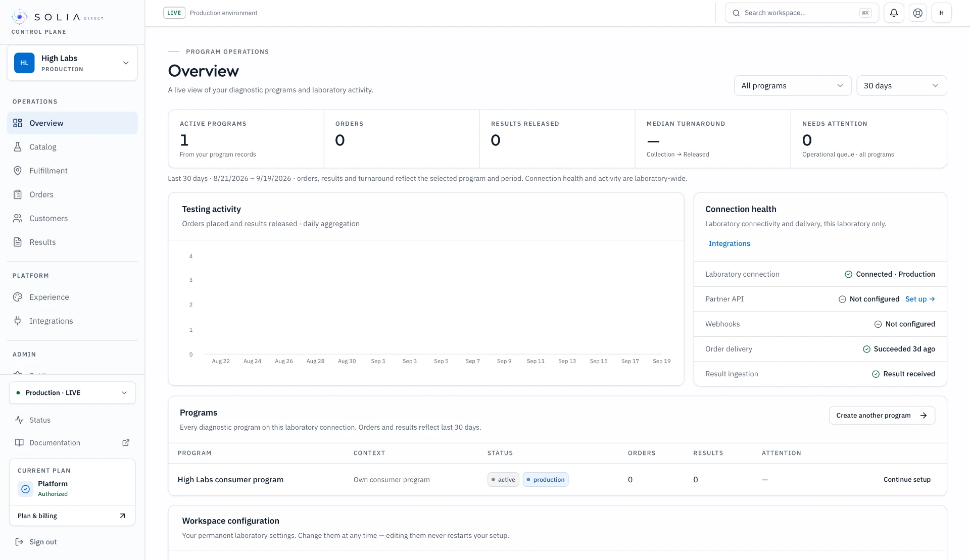
Task: Click the Catalog flask icon
Action: [18, 147]
